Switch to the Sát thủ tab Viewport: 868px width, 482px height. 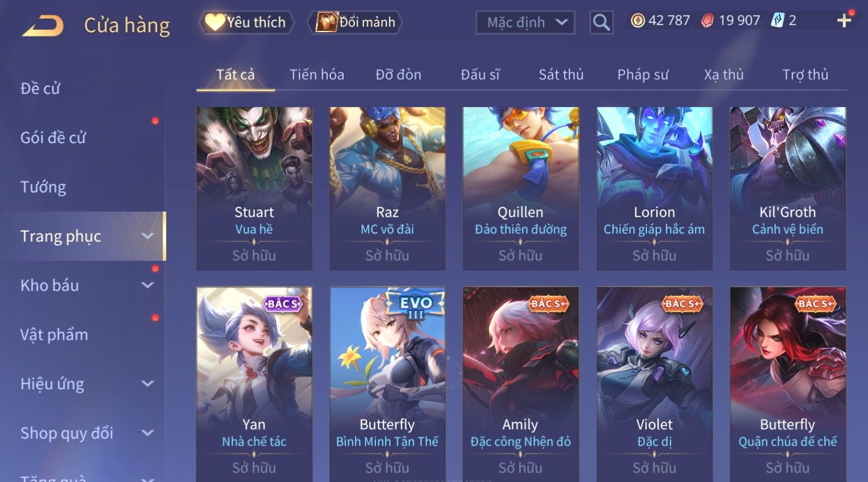tap(561, 75)
